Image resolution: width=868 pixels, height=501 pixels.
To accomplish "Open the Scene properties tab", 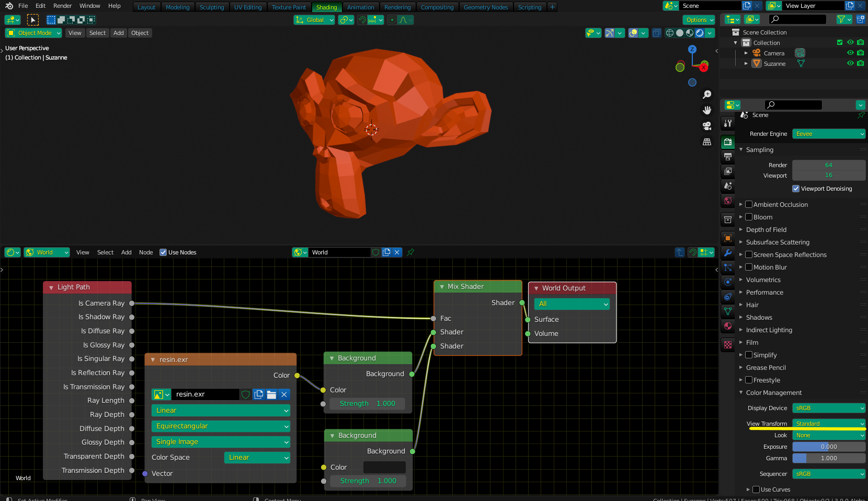I will pos(728,186).
